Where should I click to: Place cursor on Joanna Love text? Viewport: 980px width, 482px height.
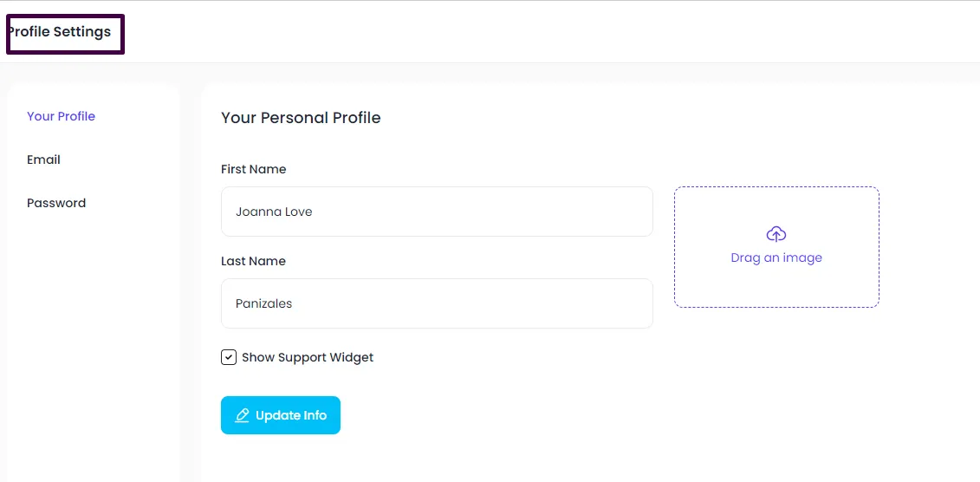click(x=274, y=212)
